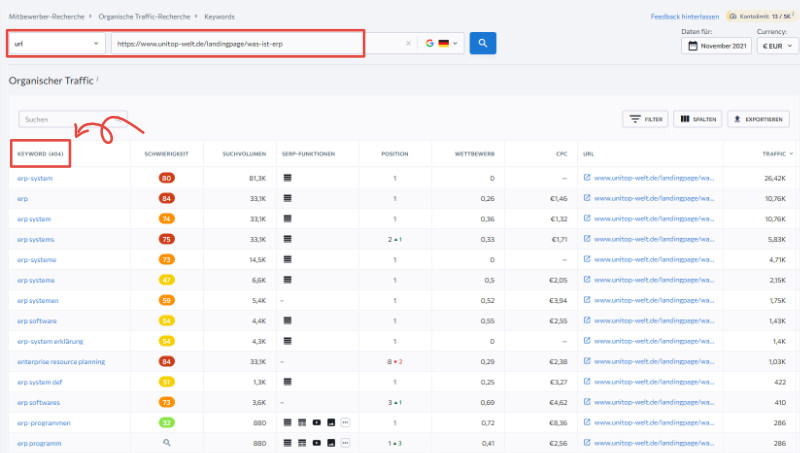Sort by the Keyword column header
The image size is (800, 453).
coord(40,154)
